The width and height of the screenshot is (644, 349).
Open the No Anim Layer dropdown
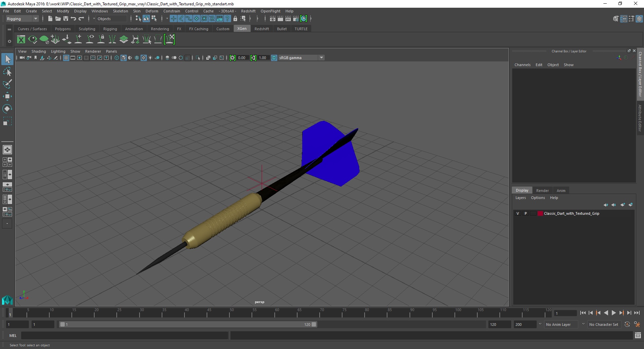(x=561, y=325)
